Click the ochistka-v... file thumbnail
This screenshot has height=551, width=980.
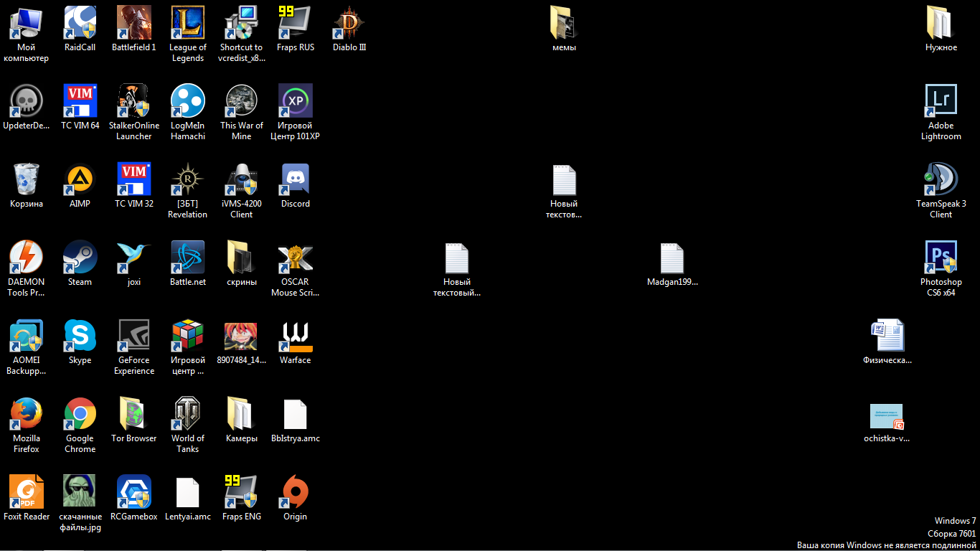pyautogui.click(x=887, y=416)
